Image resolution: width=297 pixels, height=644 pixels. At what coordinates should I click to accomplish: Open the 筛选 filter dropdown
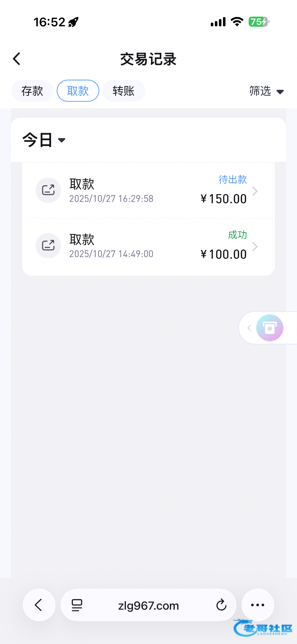[266, 91]
